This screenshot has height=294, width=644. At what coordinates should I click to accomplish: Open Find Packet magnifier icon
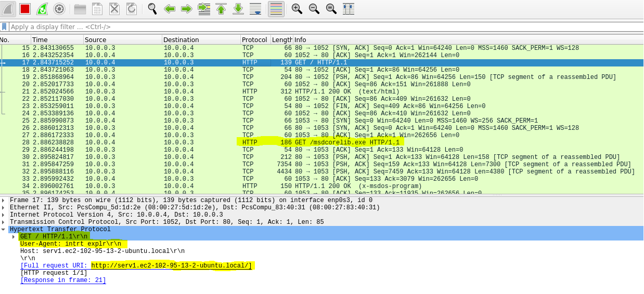(x=152, y=9)
